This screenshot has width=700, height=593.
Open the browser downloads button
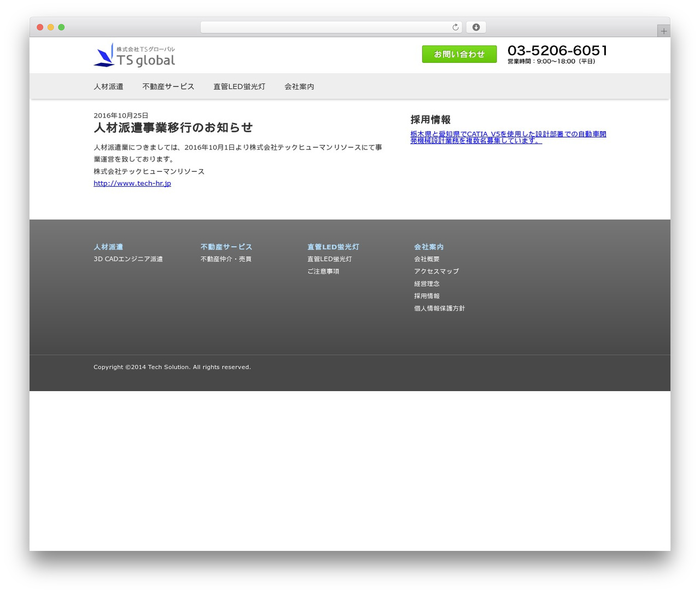476,27
